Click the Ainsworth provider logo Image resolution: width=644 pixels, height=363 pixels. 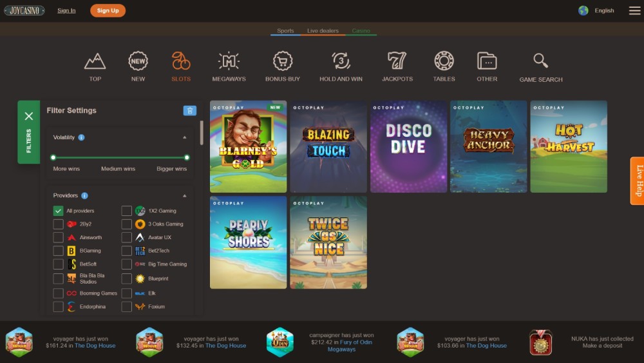click(x=71, y=238)
